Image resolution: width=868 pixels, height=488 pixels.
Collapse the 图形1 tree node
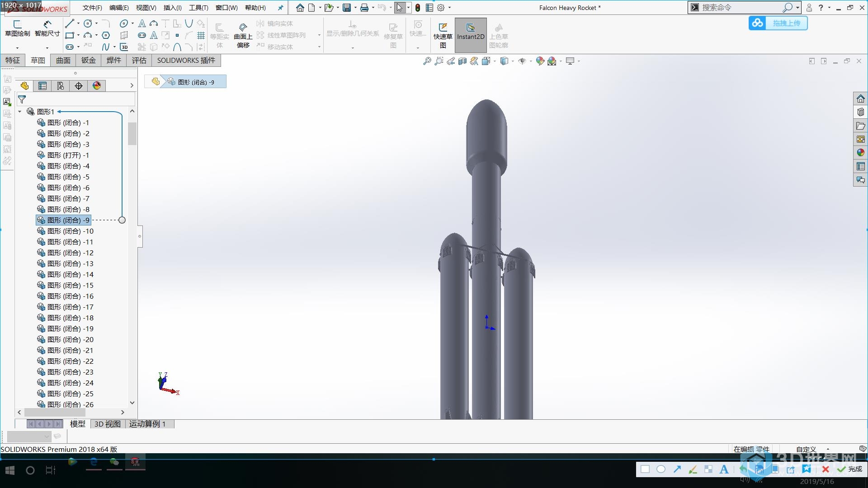pyautogui.click(x=20, y=112)
